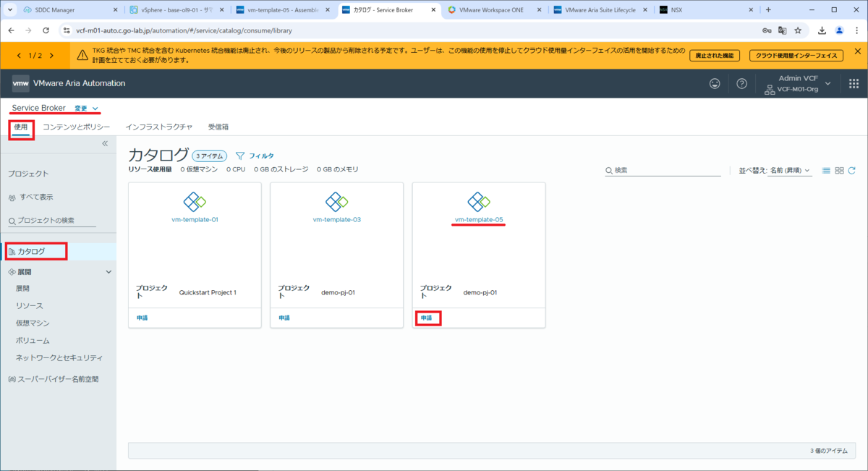
Task: Open ネットワークとセキュリティ in the sidebar
Action: 59,357
